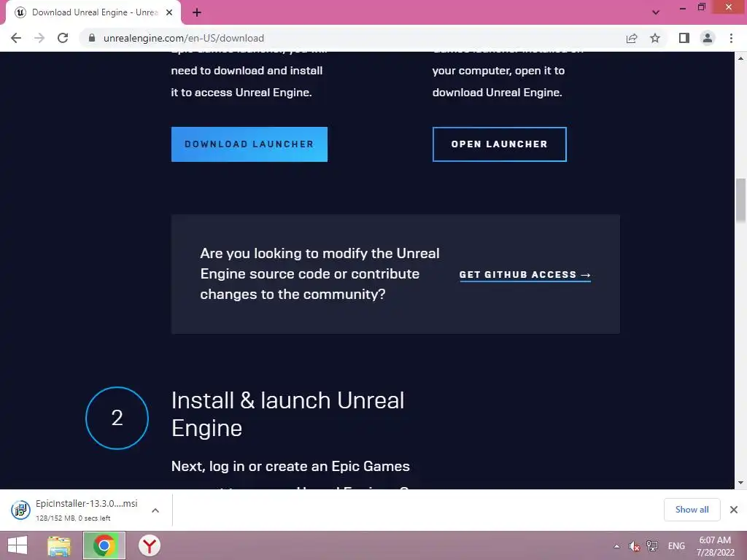Reload the Unreal Engine download page
This screenshot has width=747, height=560.
(x=63, y=38)
